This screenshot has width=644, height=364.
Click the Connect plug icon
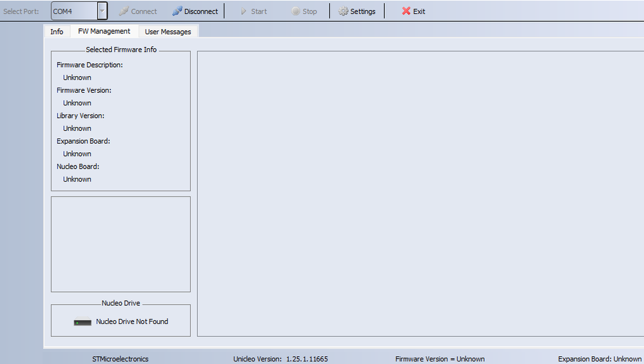point(124,11)
